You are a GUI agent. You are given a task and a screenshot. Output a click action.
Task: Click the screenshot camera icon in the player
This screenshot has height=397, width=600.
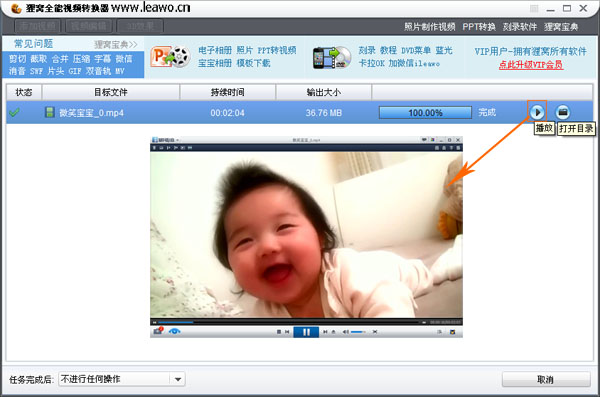click(x=158, y=331)
